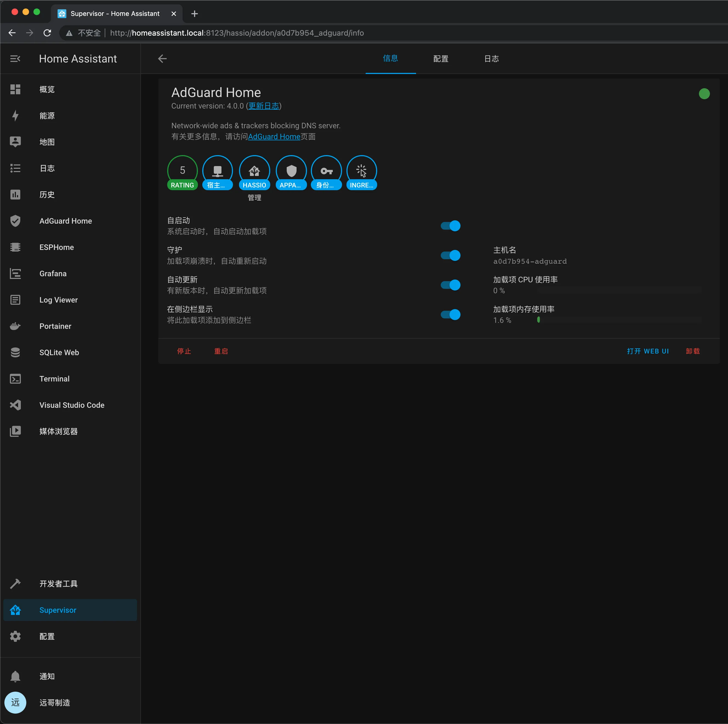Switch to the 日志 (log) tab
Screen dimensions: 728x724
pos(491,58)
